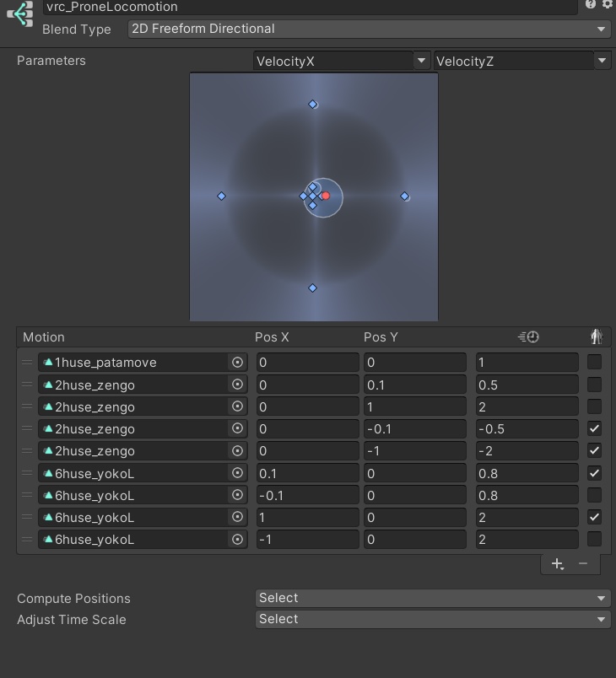This screenshot has height=678, width=616.
Task: Toggle mirror for 2huse_zengo Pos Y 0.1 row
Action: tap(594, 385)
